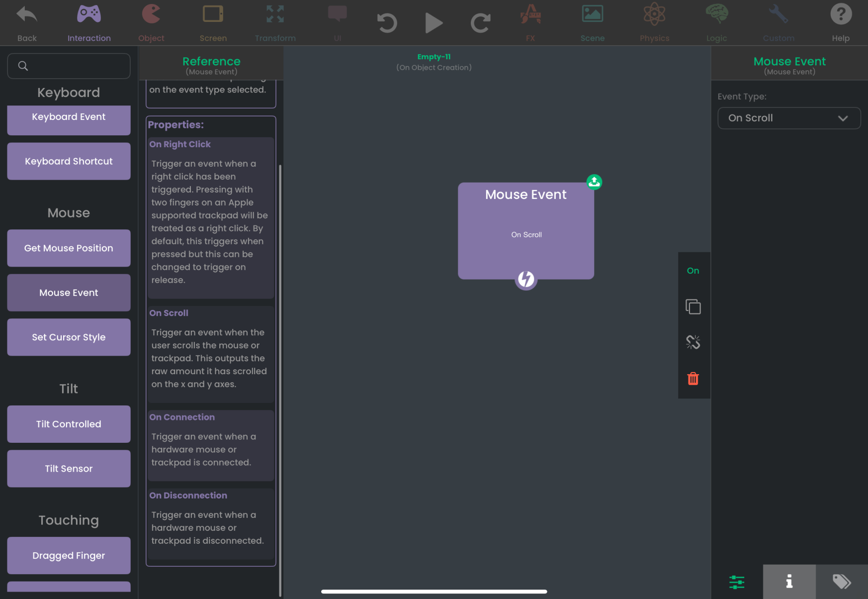Click the Back arrow icon
Viewport: 868px width, 599px height.
click(27, 15)
